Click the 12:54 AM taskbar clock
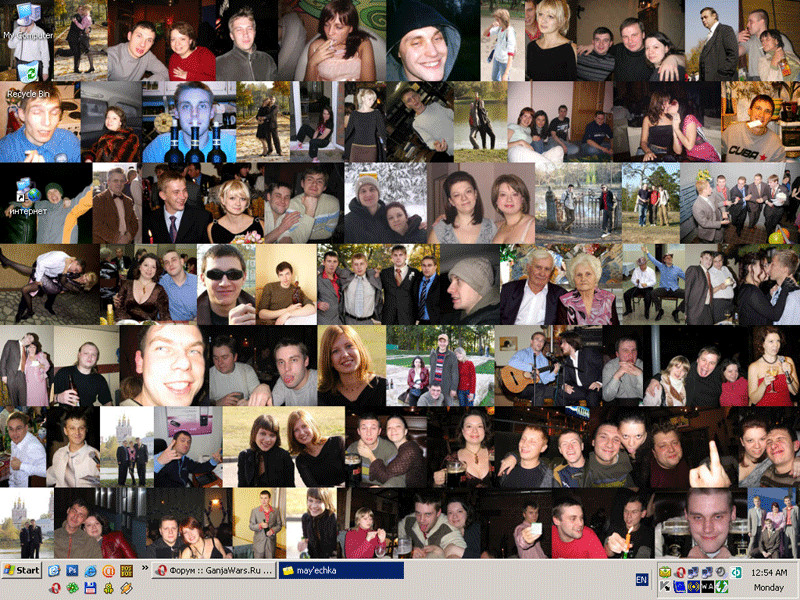 tap(769, 573)
